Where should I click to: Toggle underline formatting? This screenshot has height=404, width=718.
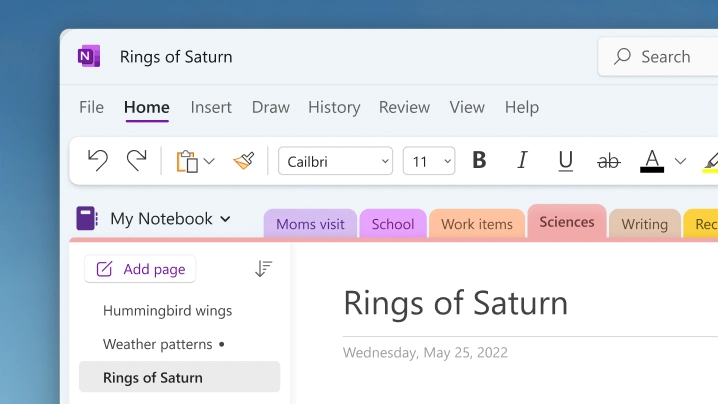click(565, 160)
